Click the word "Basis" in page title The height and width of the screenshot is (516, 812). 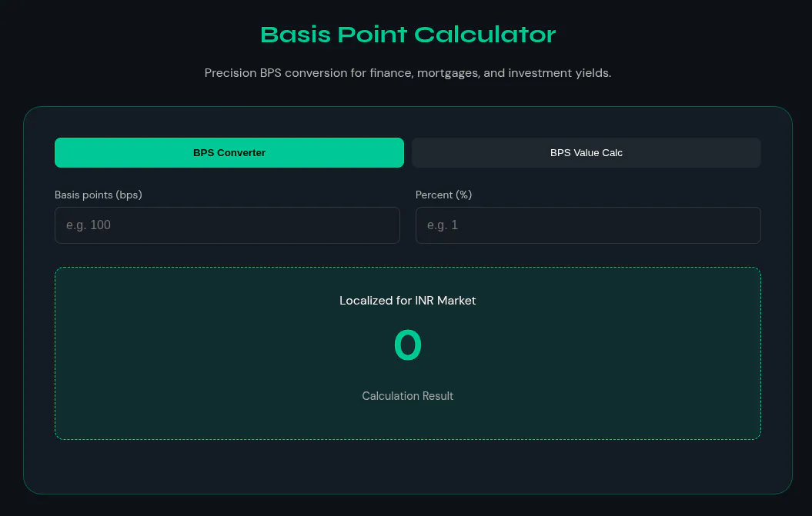point(296,34)
